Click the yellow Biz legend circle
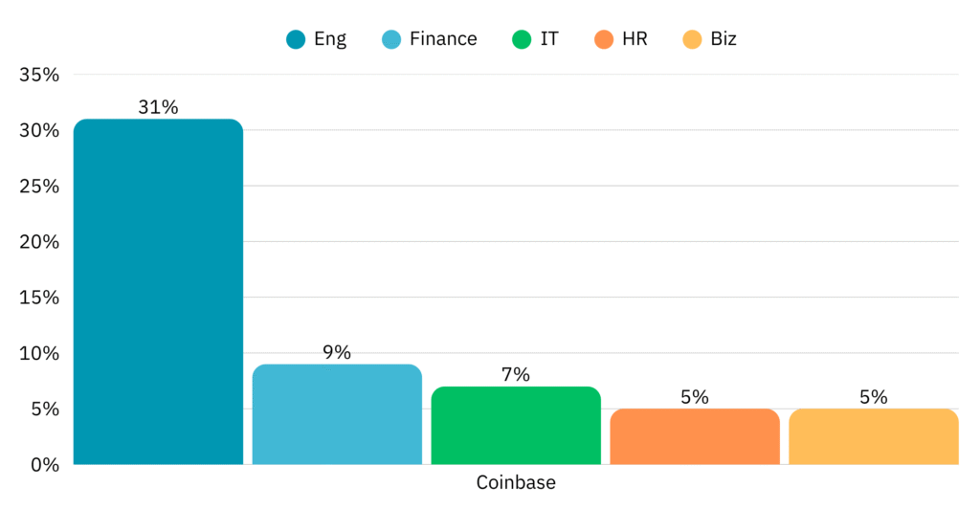The width and height of the screenshot is (980, 509). [692, 39]
